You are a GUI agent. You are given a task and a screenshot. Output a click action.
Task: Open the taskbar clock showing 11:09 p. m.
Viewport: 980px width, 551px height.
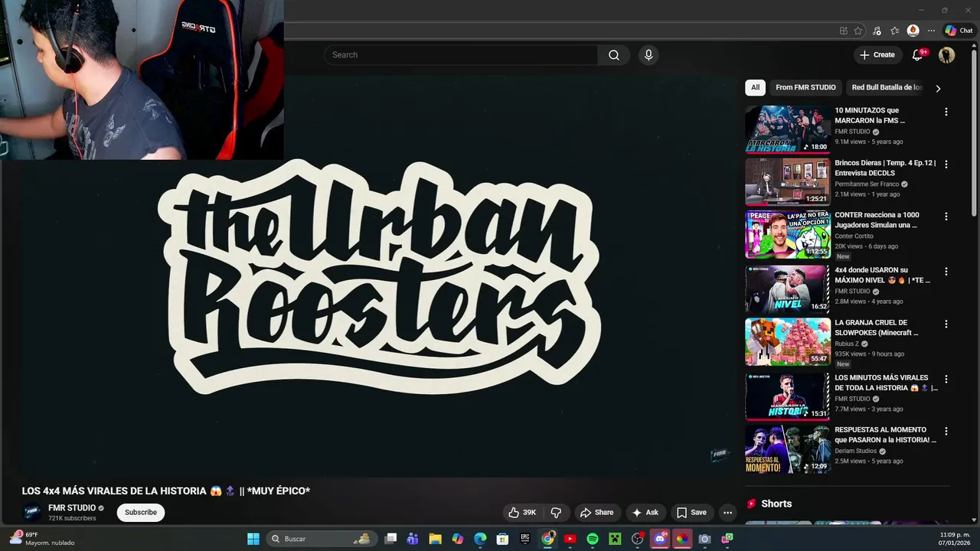(955, 539)
